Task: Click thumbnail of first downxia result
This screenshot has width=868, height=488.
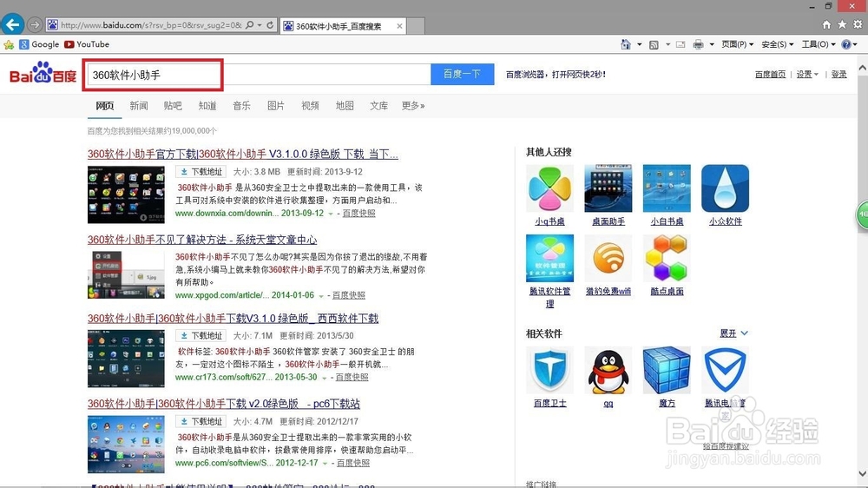Action: click(x=126, y=195)
